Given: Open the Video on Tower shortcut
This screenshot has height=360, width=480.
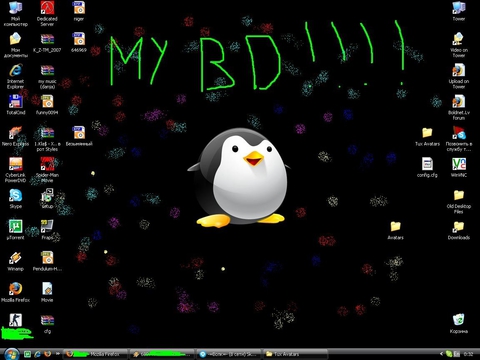Looking at the screenshot, I should pos(459,45).
